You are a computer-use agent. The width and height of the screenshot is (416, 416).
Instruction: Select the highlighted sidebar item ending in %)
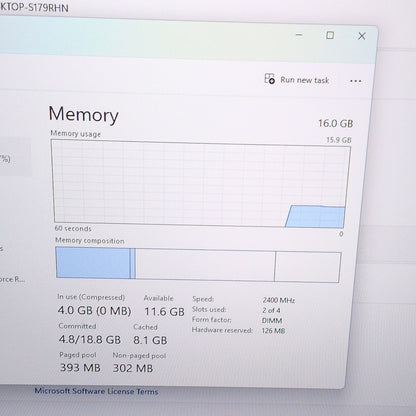pos(15,157)
